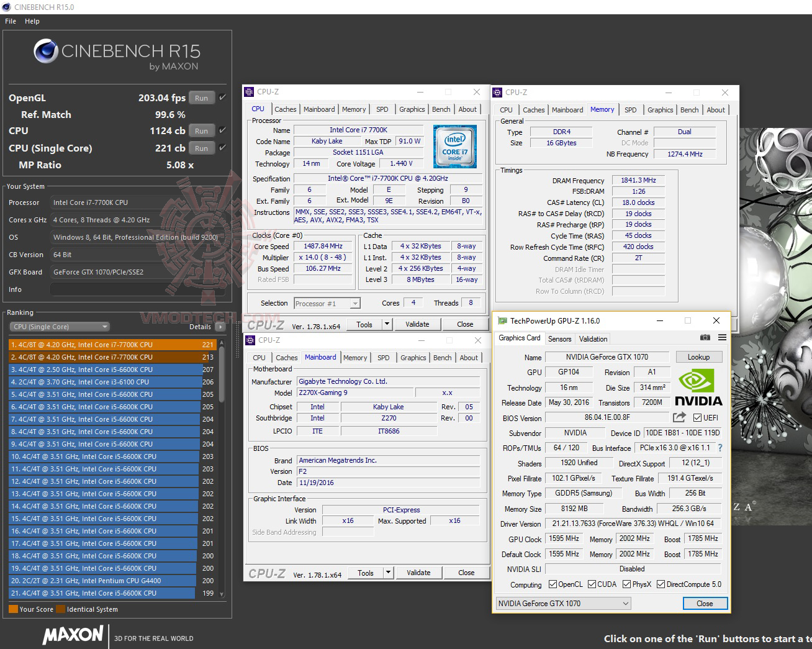Click the Cinebench R15 sphere logo
The width and height of the screenshot is (812, 649).
tap(46, 52)
